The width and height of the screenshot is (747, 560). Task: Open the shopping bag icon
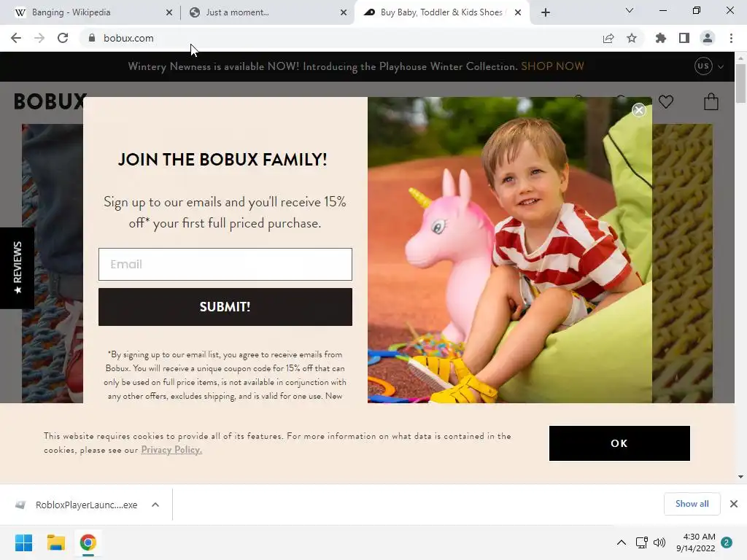(x=711, y=101)
